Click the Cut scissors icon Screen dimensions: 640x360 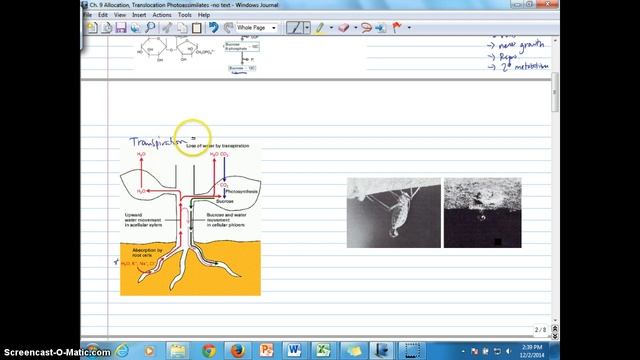[167, 28]
